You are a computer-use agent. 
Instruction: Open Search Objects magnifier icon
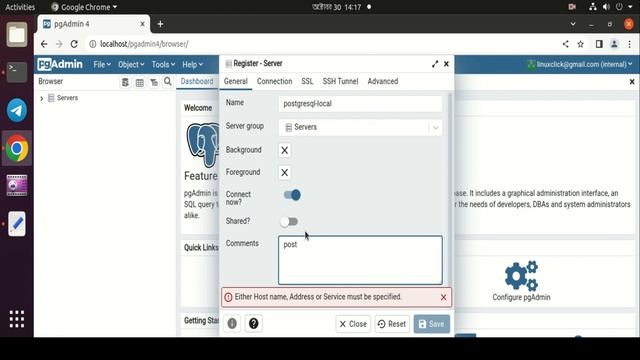[168, 82]
